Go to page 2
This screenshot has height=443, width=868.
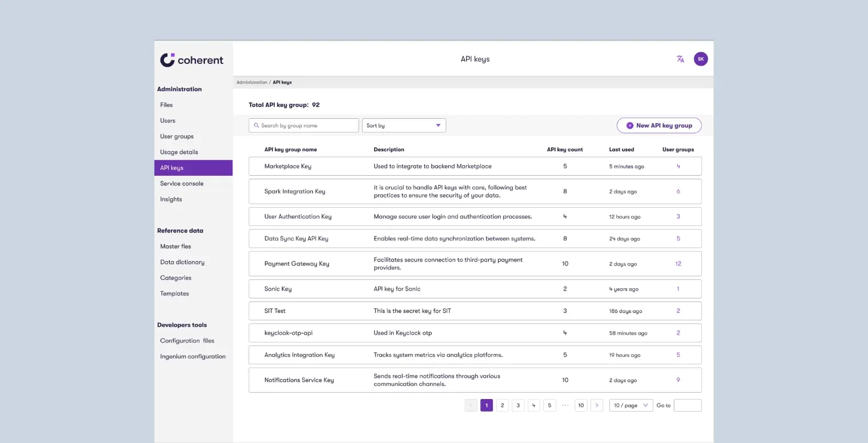(x=503, y=405)
